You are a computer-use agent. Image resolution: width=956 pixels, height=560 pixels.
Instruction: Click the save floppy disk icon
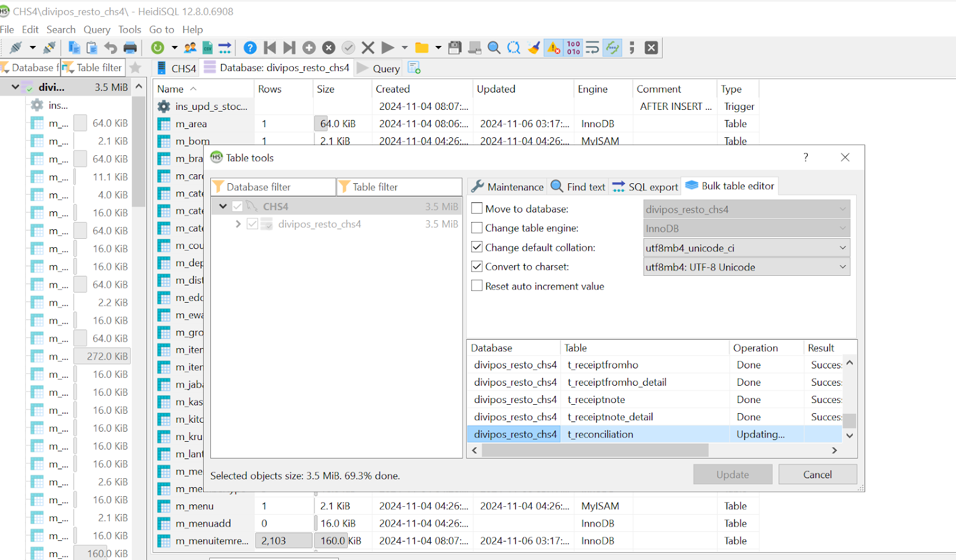pos(455,48)
